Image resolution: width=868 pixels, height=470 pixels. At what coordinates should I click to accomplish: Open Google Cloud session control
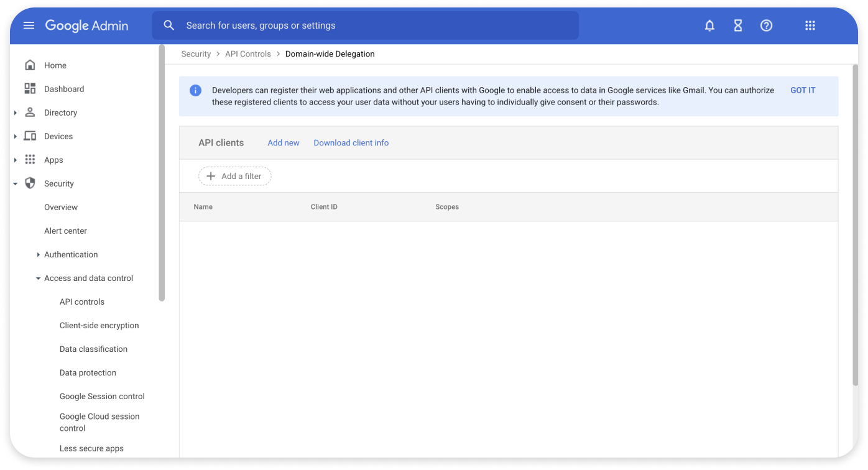(x=99, y=422)
